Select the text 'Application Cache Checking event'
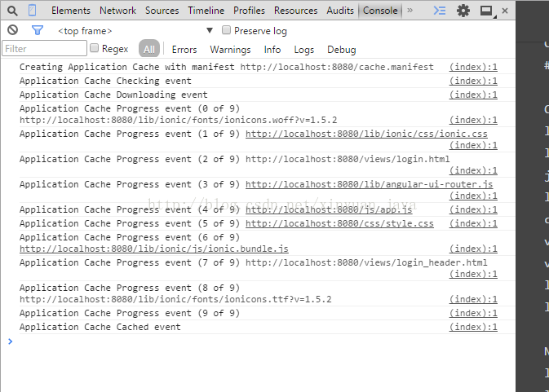549x392 pixels. (105, 81)
